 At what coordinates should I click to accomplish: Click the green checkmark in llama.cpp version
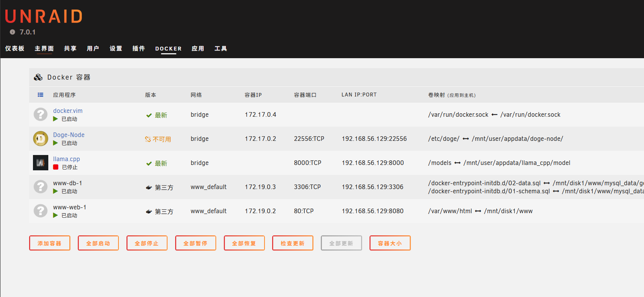tap(149, 163)
